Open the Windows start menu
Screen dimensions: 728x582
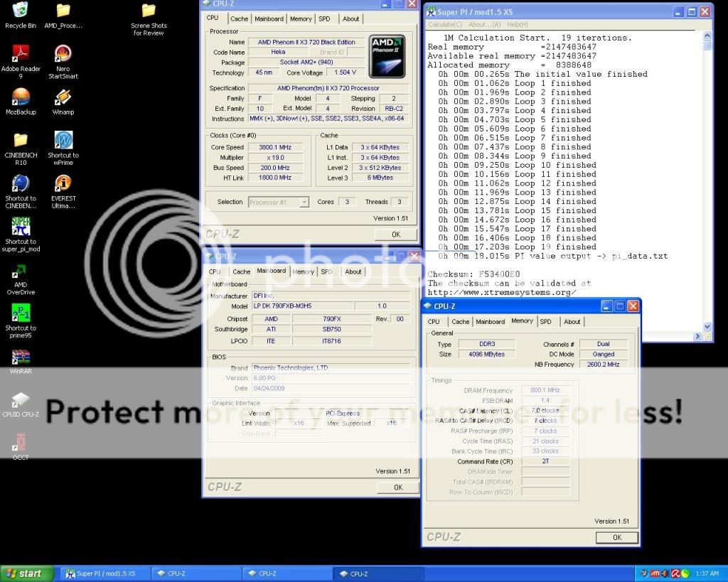click(x=26, y=573)
